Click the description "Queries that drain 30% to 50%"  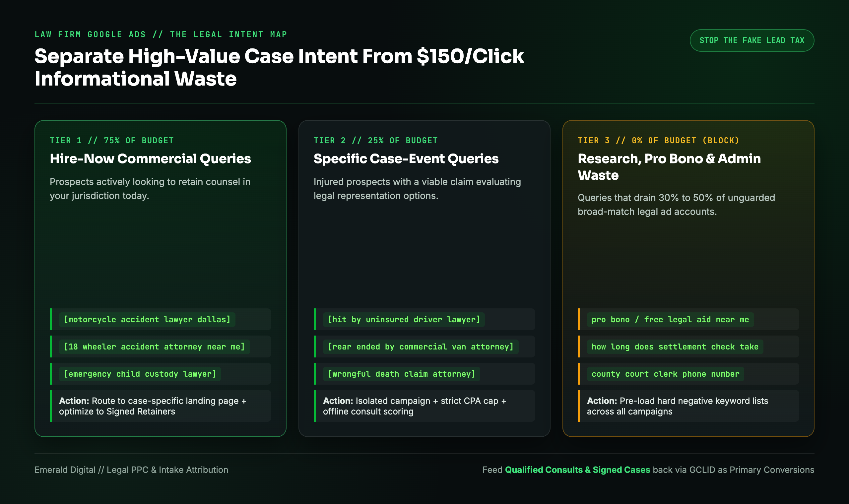pyautogui.click(x=676, y=205)
